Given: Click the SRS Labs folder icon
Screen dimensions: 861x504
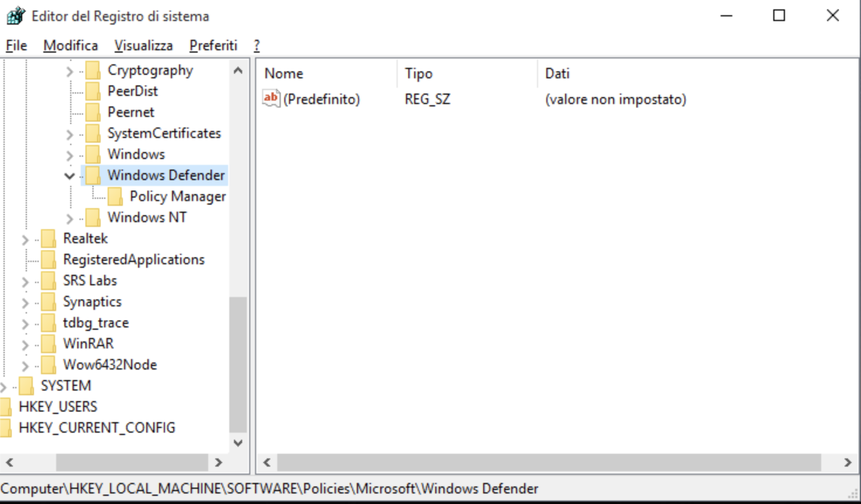Looking at the screenshot, I should click(x=49, y=281).
